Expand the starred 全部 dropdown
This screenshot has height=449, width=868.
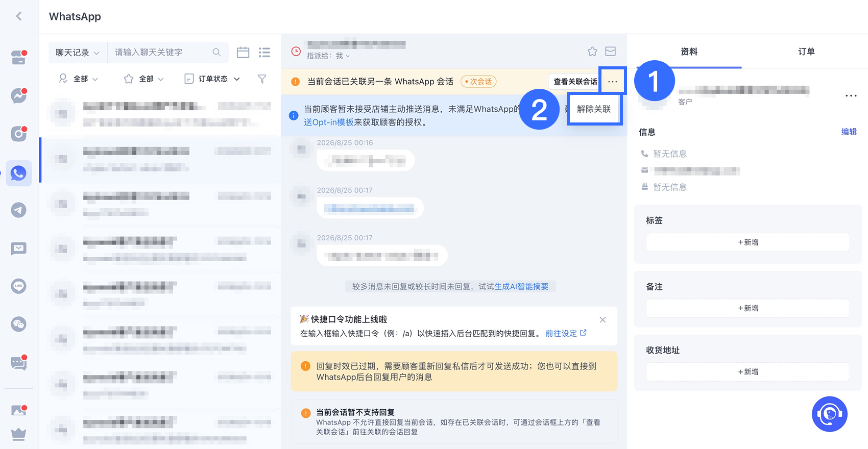(x=144, y=79)
